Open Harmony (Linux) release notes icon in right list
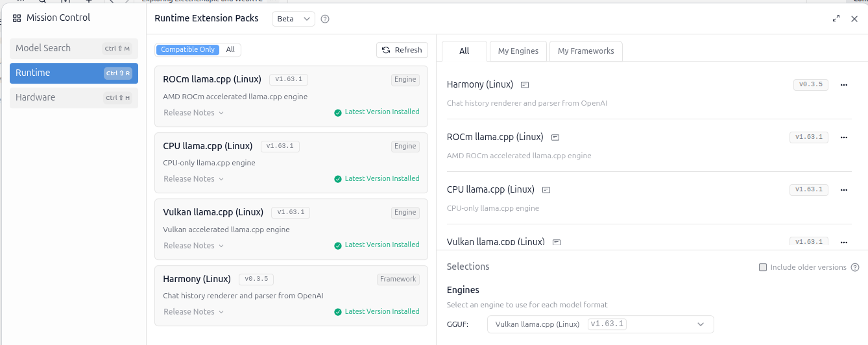 pyautogui.click(x=525, y=85)
